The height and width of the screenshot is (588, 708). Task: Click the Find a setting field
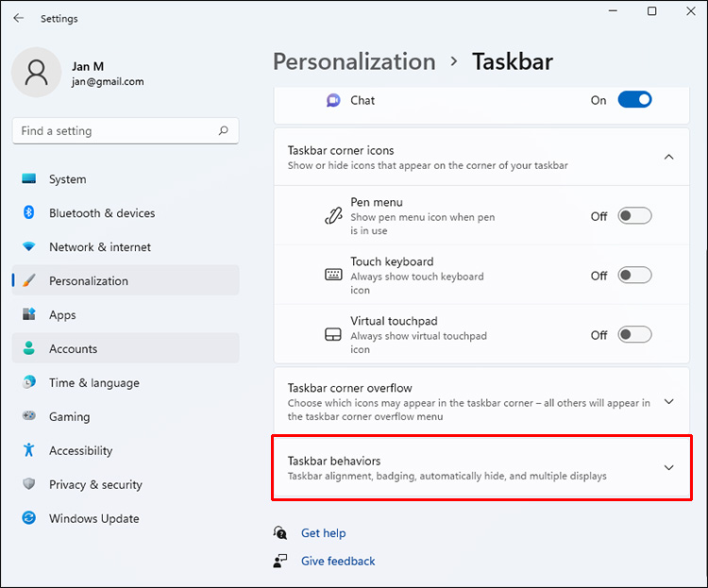point(113,131)
